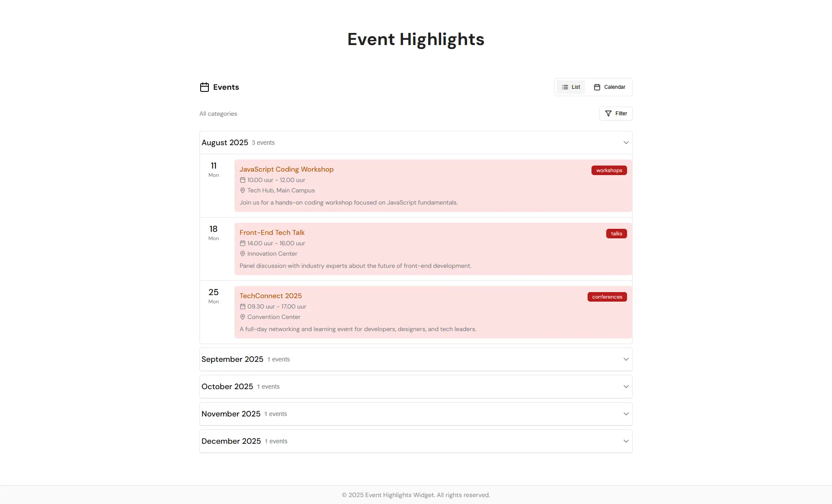The height and width of the screenshot is (504, 832).
Task: Select the list view icon
Action: point(565,87)
